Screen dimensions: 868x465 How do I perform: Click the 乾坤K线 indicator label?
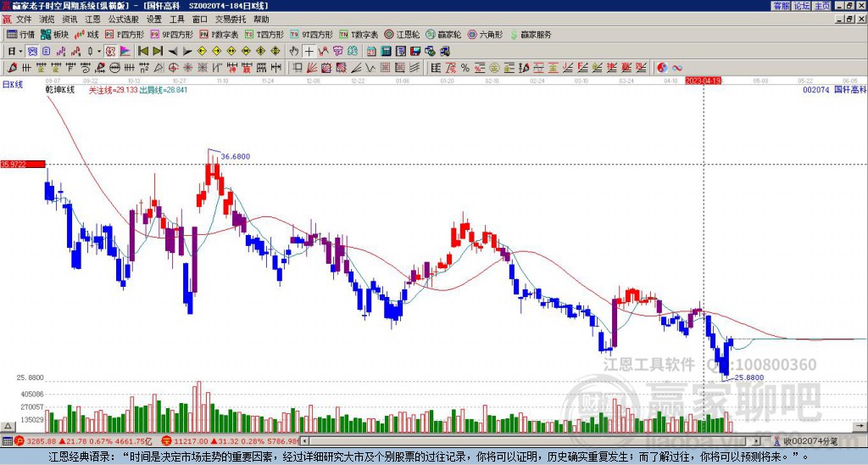[x=60, y=90]
